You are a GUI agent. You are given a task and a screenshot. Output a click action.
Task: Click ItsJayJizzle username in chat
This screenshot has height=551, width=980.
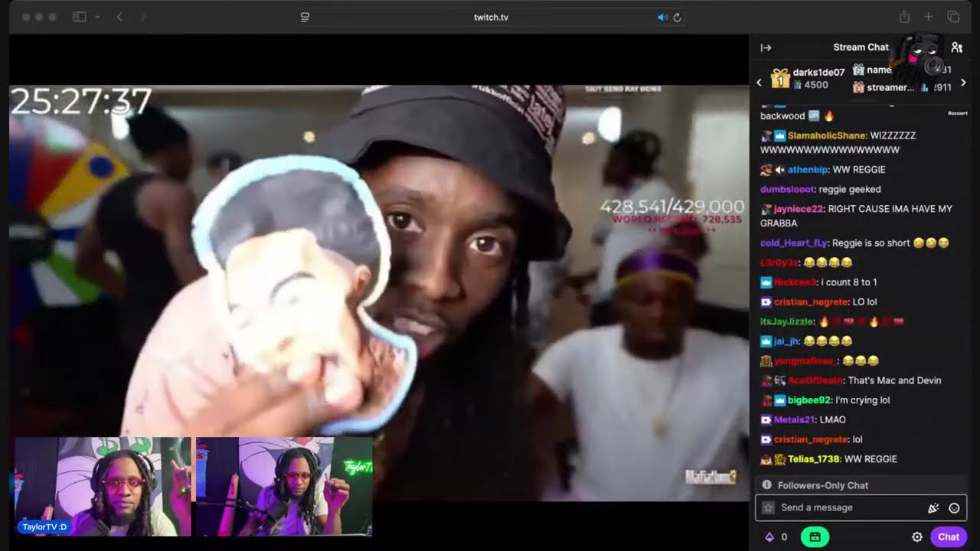786,321
